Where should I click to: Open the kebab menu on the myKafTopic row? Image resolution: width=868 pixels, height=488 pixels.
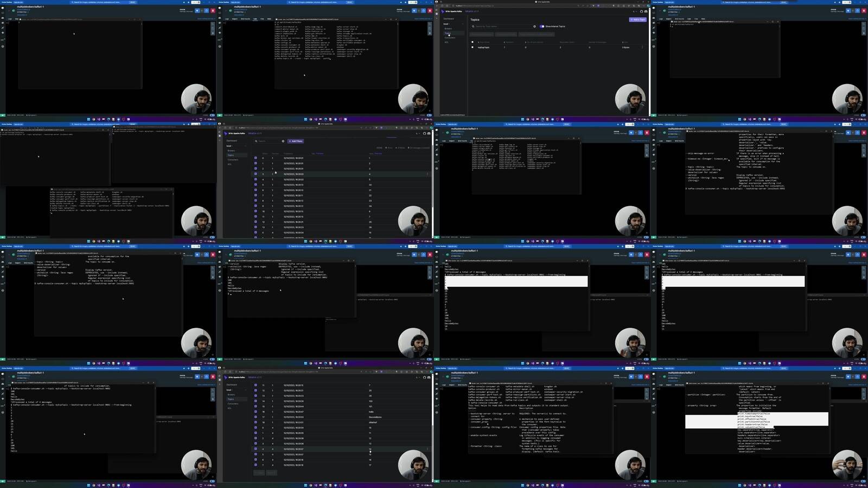click(642, 48)
